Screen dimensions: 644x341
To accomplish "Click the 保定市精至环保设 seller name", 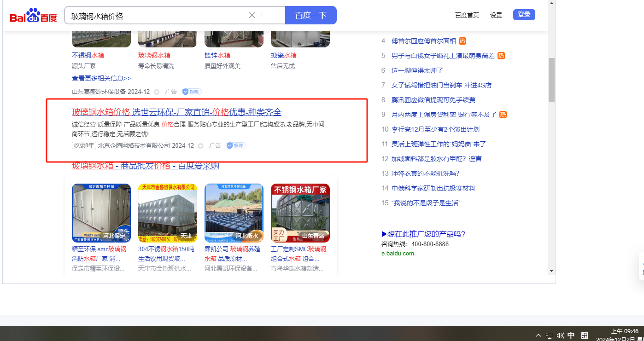I will click(99, 268).
